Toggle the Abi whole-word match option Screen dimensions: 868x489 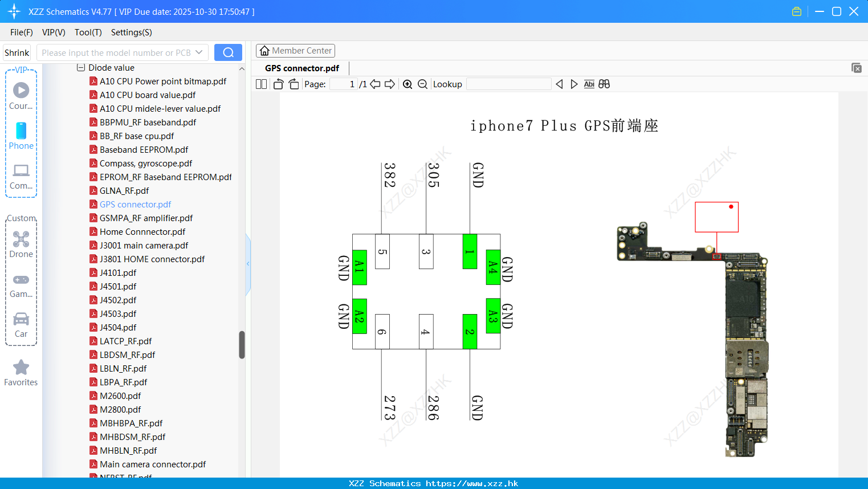pos(589,84)
